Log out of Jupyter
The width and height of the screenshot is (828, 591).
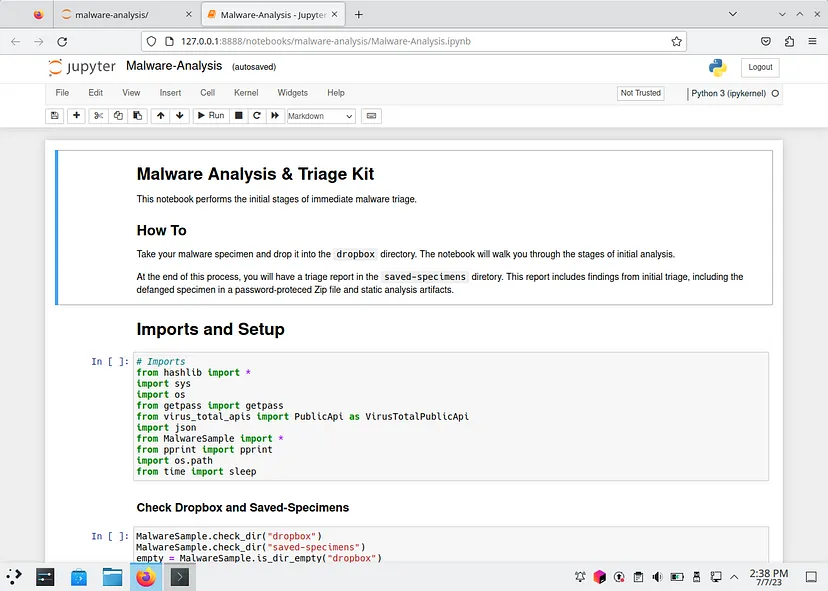tap(759, 66)
